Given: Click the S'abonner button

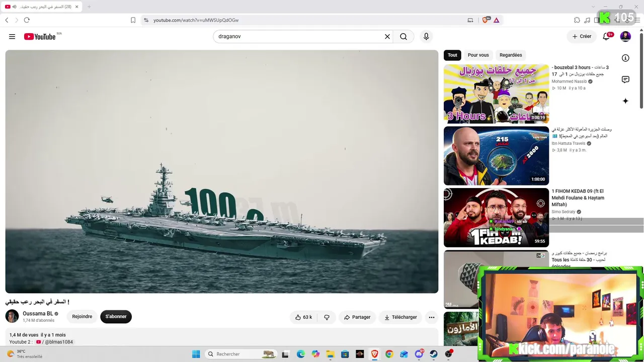Looking at the screenshot, I should 116,317.
